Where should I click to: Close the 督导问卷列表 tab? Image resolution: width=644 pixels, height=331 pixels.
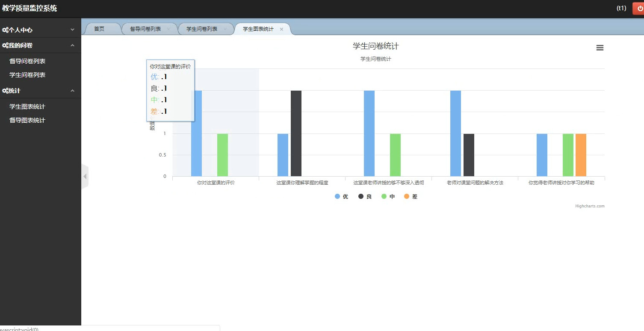[168, 29]
